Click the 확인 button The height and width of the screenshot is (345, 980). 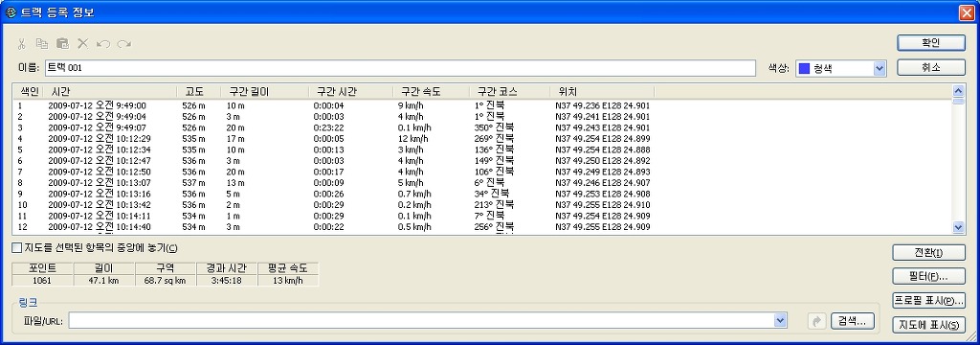931,42
